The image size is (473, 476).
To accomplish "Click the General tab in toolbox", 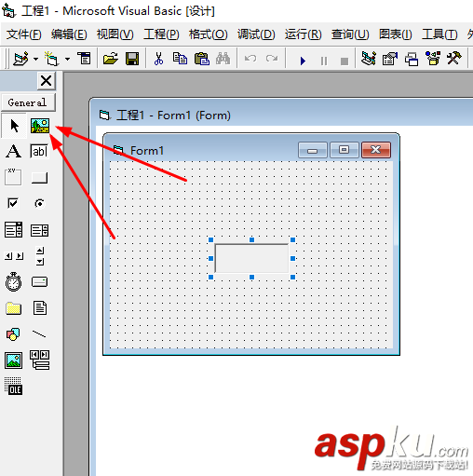I will pos(28,102).
